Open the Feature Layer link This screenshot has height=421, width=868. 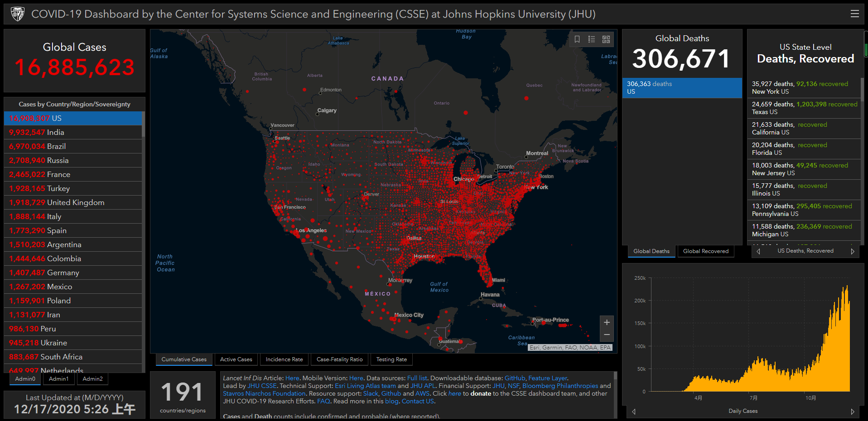548,378
